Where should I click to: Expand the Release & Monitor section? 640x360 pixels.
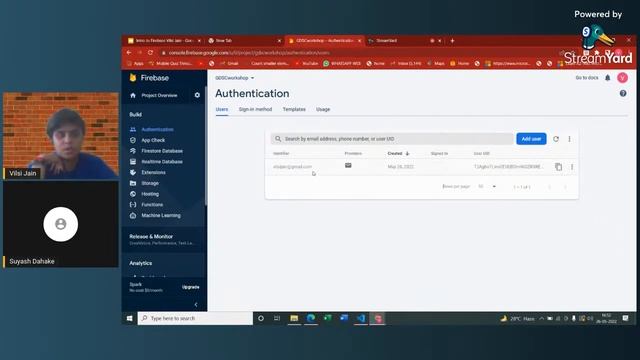click(164, 239)
